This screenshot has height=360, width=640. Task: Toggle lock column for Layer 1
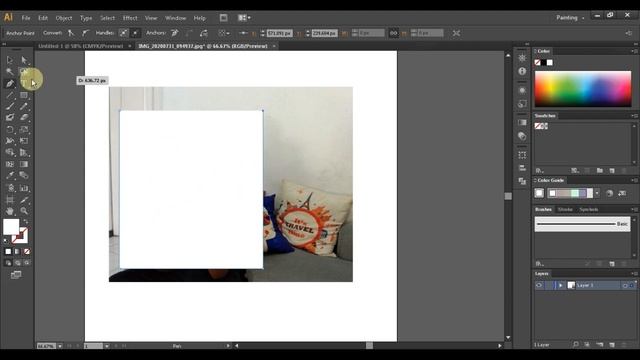point(548,285)
